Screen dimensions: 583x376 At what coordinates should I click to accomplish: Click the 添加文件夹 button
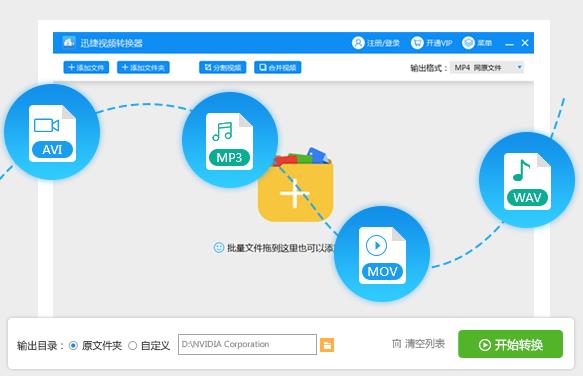(x=143, y=67)
